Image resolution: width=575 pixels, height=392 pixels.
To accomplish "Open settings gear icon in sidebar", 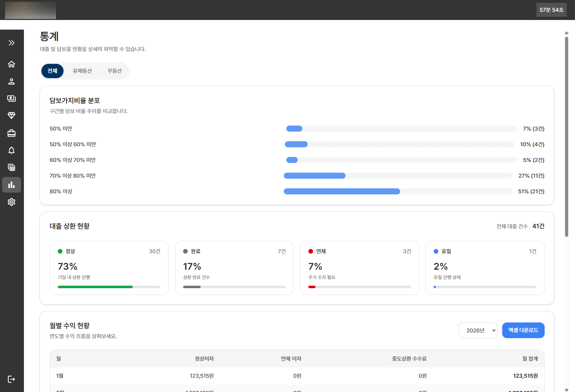I will click(11, 202).
